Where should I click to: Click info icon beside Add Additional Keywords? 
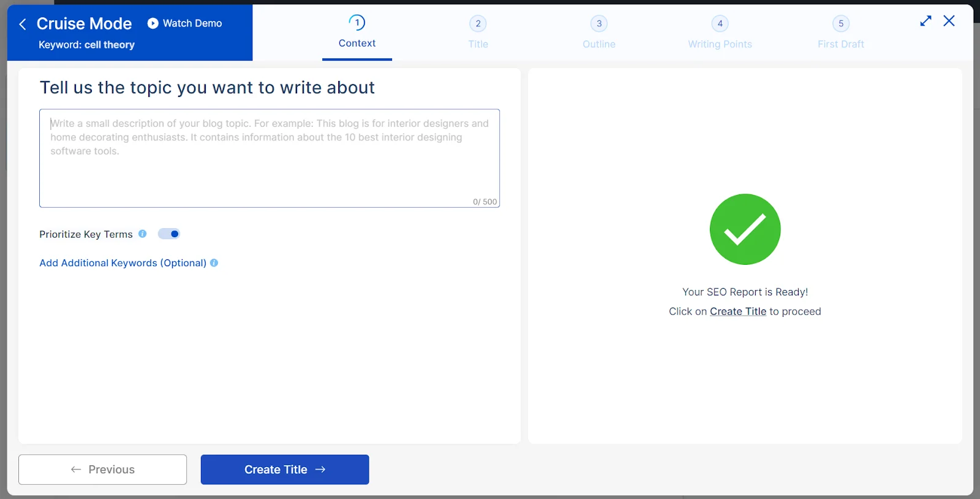pos(214,262)
